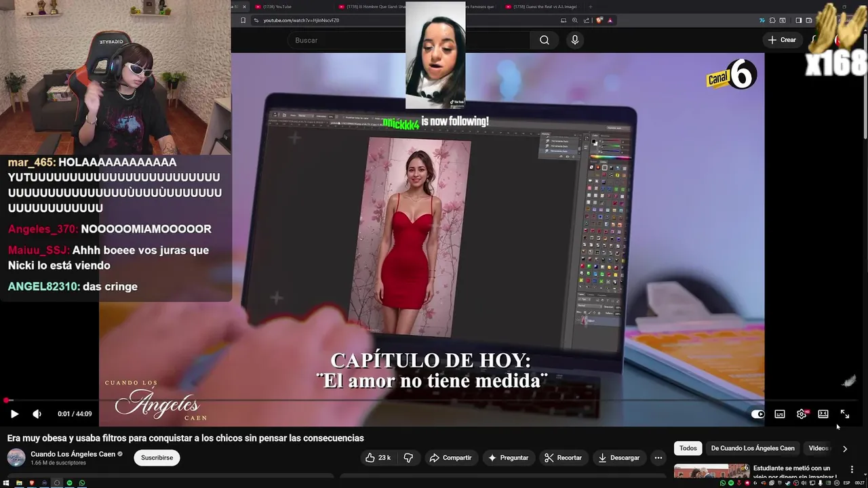The width and height of the screenshot is (868, 488).
Task: Select the Todos filter chip
Action: (x=688, y=448)
